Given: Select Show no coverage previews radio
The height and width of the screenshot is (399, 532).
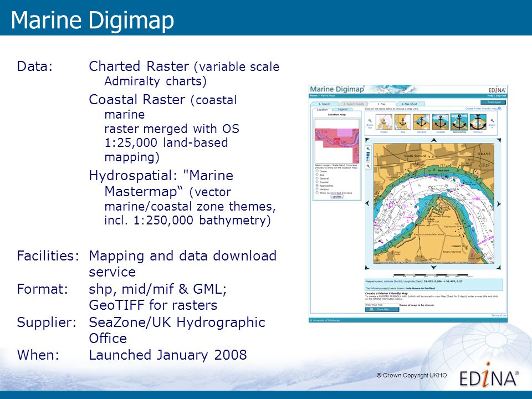Looking at the screenshot, I should [x=317, y=192].
